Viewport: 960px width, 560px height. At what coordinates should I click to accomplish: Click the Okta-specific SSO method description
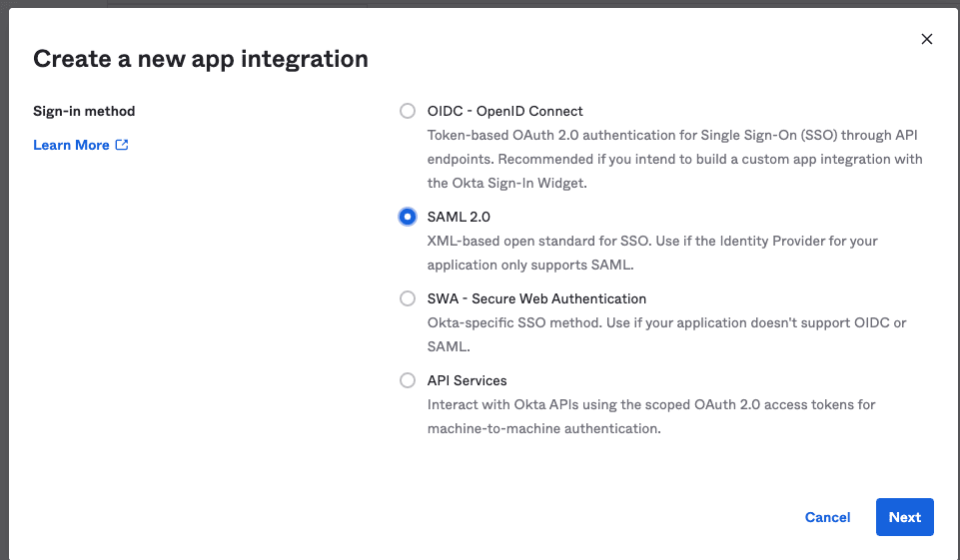666,334
